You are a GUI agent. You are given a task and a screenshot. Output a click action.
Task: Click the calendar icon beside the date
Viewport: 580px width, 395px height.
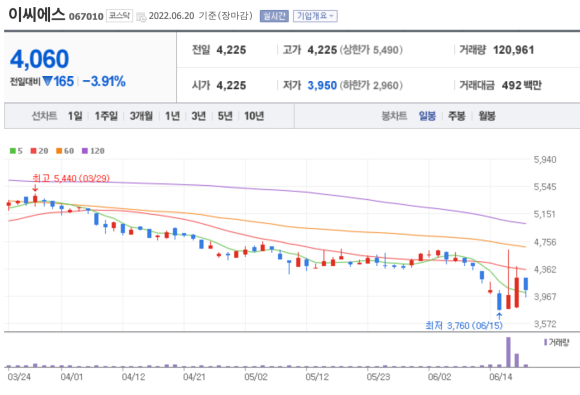tap(141, 17)
